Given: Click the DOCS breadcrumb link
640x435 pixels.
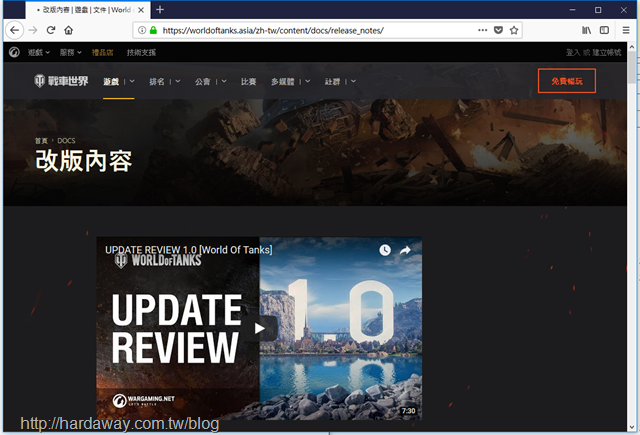Looking at the screenshot, I should tap(66, 140).
